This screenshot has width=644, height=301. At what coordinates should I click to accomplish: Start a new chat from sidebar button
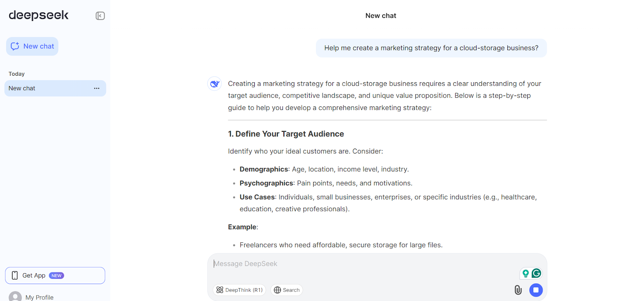click(x=32, y=46)
